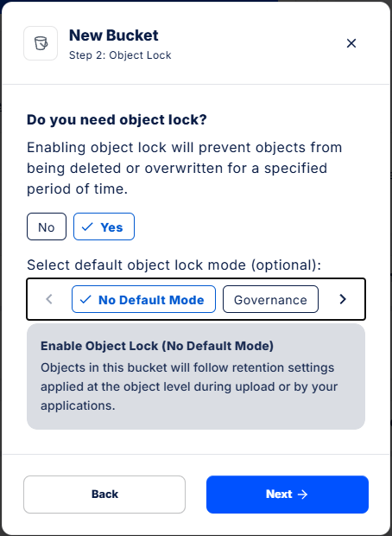Screen dimensions: 392x536
Task: Choose the No Default Mode option
Action: [143, 299]
